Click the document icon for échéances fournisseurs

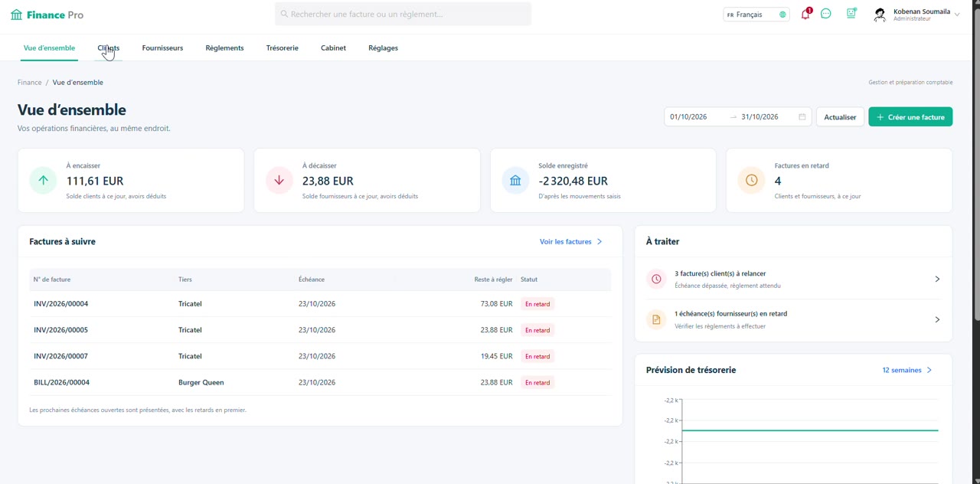656,319
